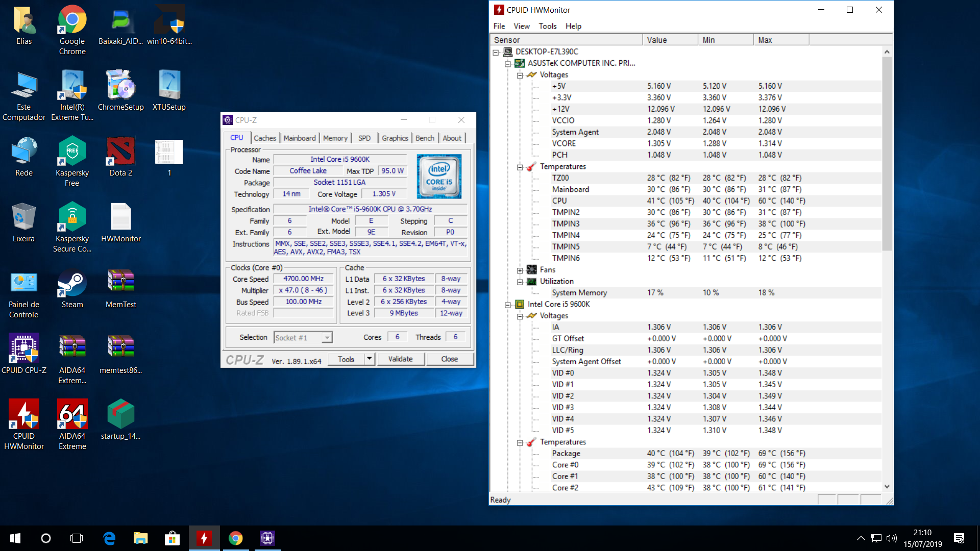Open View menu in HWMonitor

[x=522, y=26]
